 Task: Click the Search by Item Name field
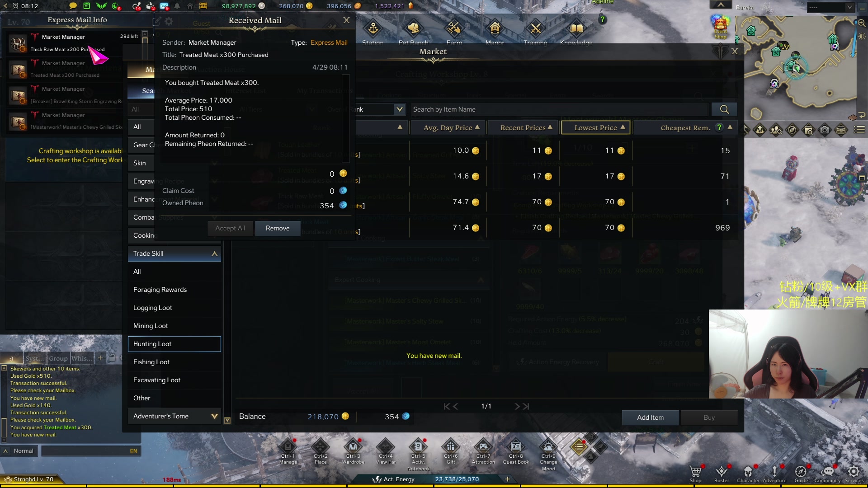point(559,109)
